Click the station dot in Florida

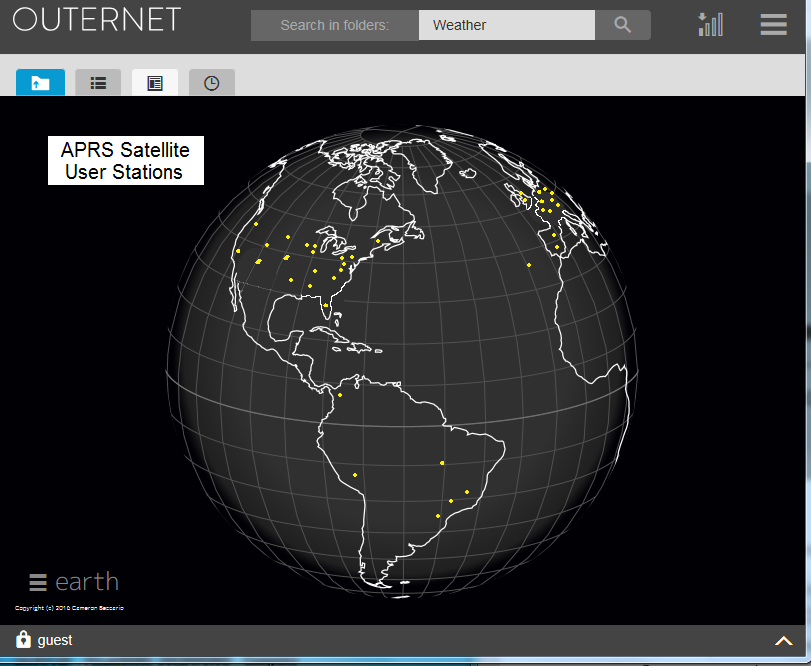(x=325, y=305)
